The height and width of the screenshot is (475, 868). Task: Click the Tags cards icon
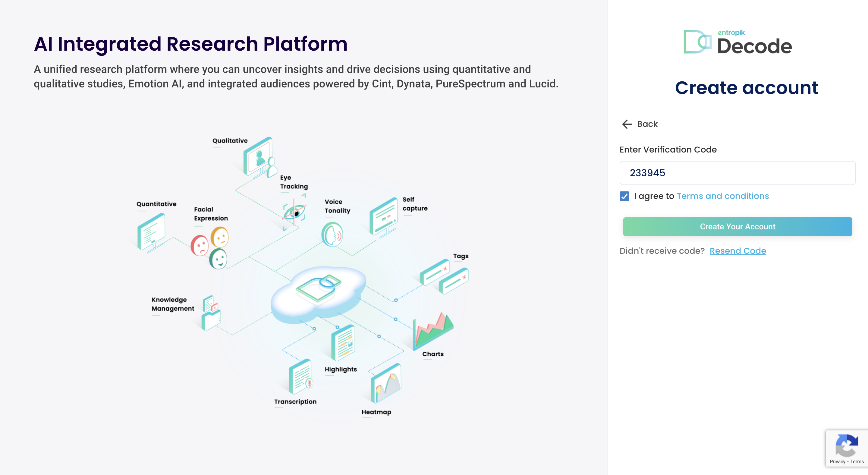point(444,276)
